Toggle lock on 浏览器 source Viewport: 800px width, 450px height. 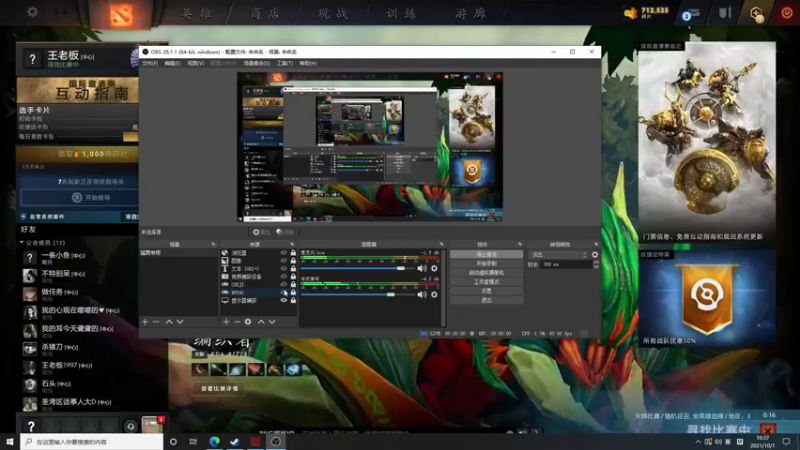pos(293,253)
